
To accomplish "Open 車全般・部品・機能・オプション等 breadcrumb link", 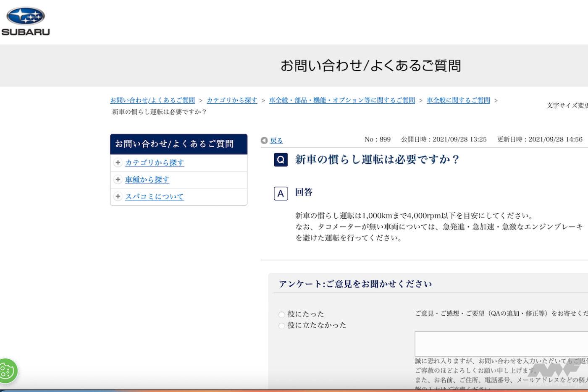I will pos(342,100).
